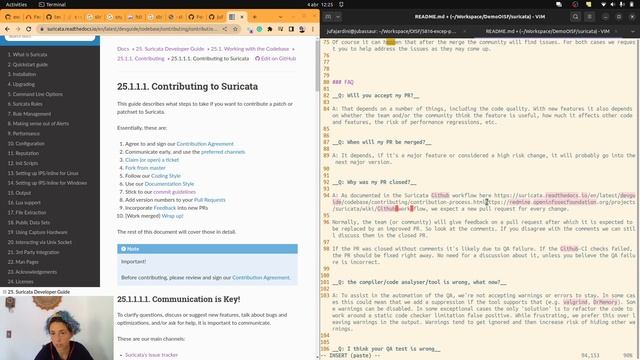Open a new terminal tab

(328, 17)
